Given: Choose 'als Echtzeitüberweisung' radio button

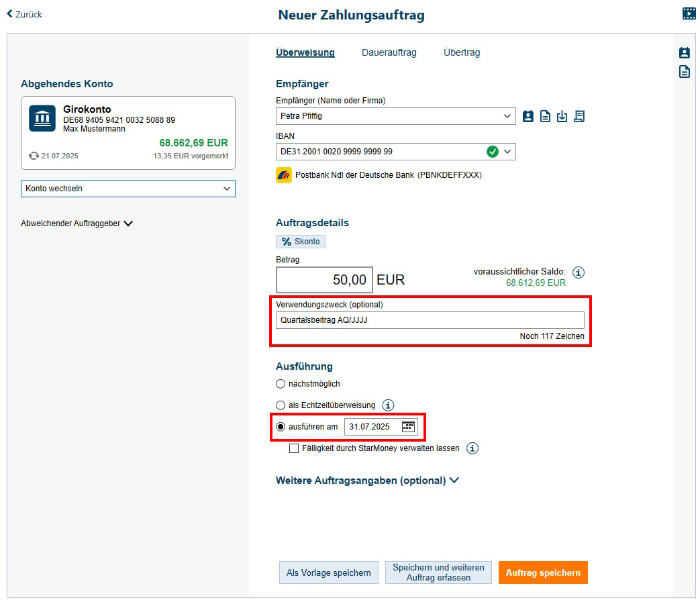Looking at the screenshot, I should 281,405.
